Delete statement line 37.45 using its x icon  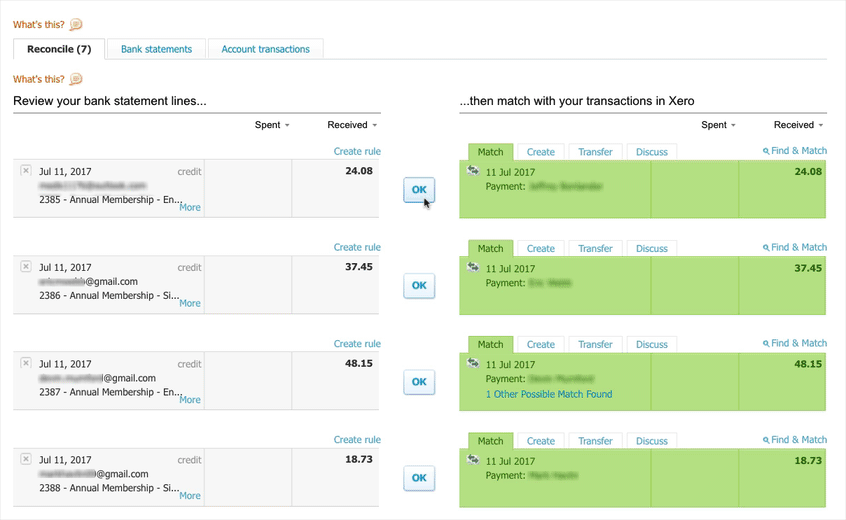[x=25, y=266]
